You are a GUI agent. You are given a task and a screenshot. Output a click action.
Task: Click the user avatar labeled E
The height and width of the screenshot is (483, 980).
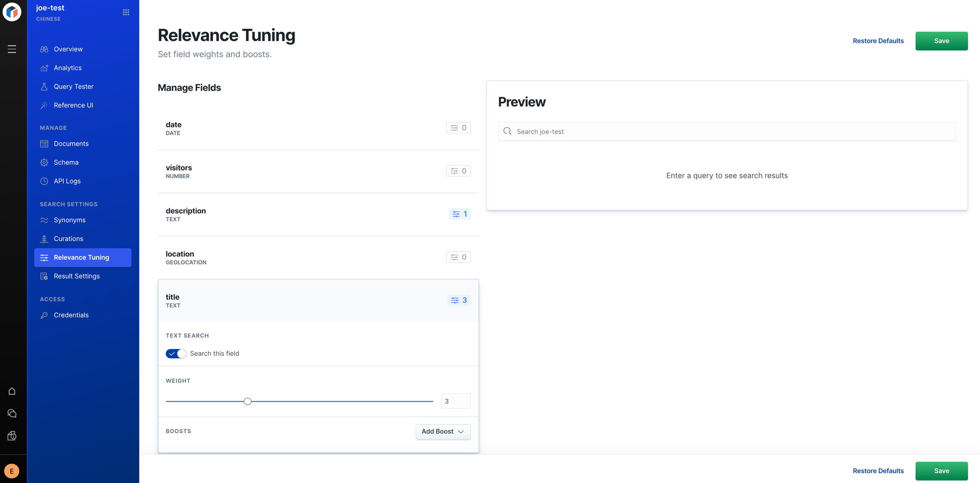(x=12, y=471)
